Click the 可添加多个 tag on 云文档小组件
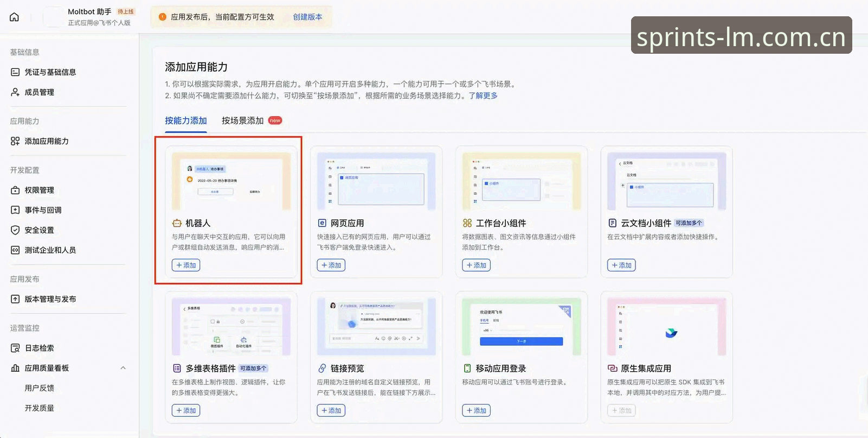 [x=689, y=223]
